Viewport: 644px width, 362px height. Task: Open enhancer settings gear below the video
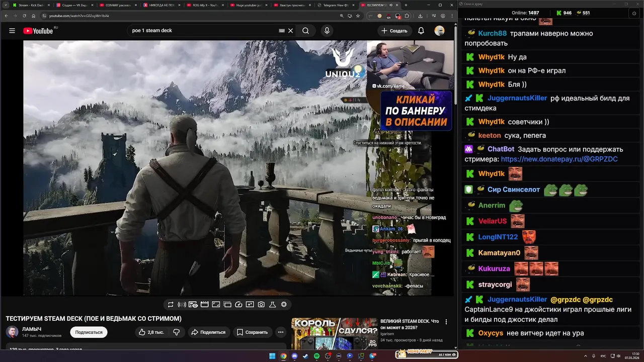tap(284, 304)
